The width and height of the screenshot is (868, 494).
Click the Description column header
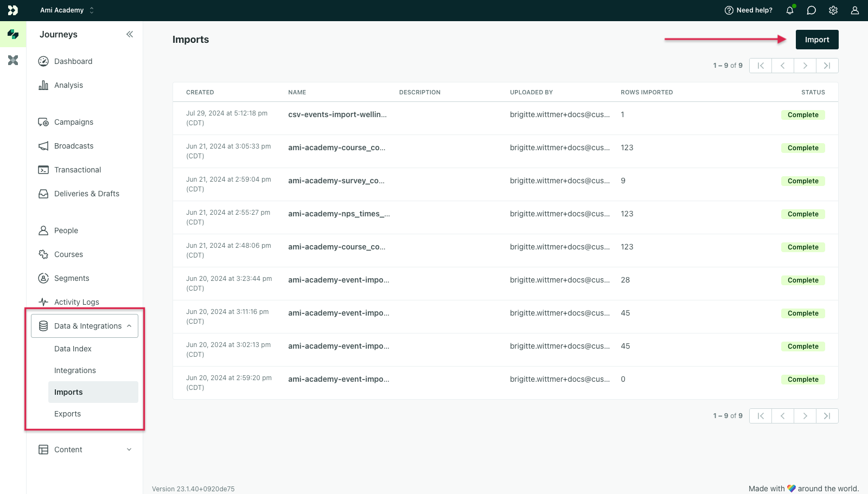tap(420, 92)
